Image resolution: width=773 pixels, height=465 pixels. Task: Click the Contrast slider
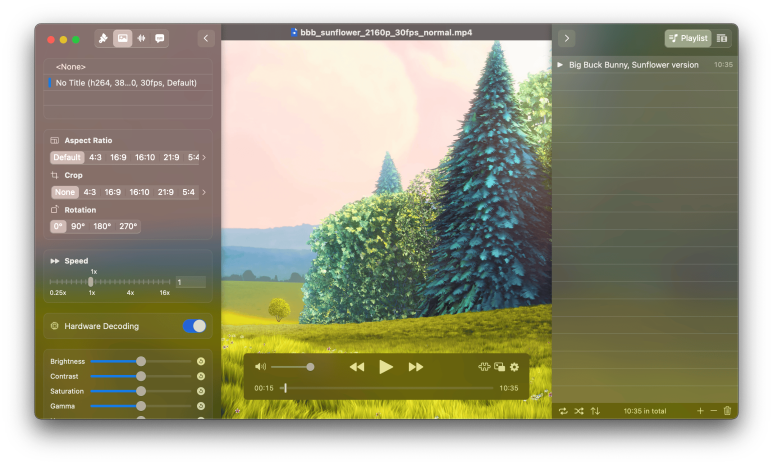click(x=141, y=376)
